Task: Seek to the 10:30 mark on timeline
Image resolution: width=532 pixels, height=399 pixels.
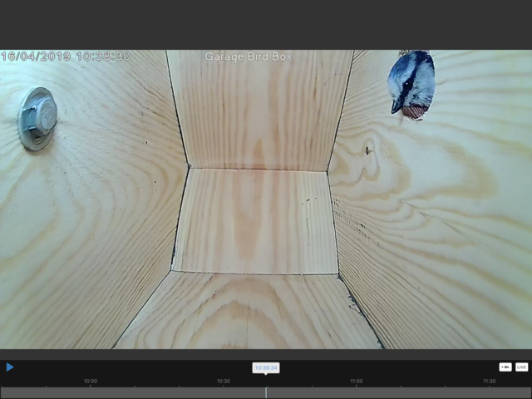Action: (224, 382)
